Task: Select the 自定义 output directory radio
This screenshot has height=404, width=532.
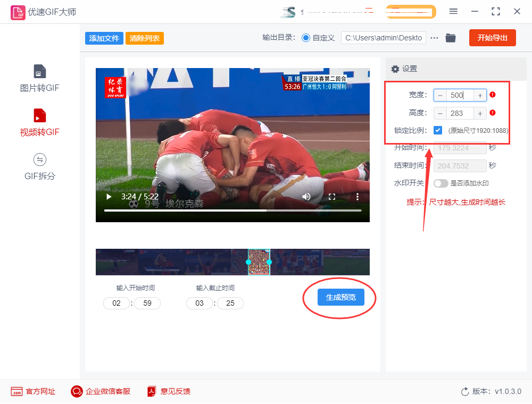Action: 306,38
